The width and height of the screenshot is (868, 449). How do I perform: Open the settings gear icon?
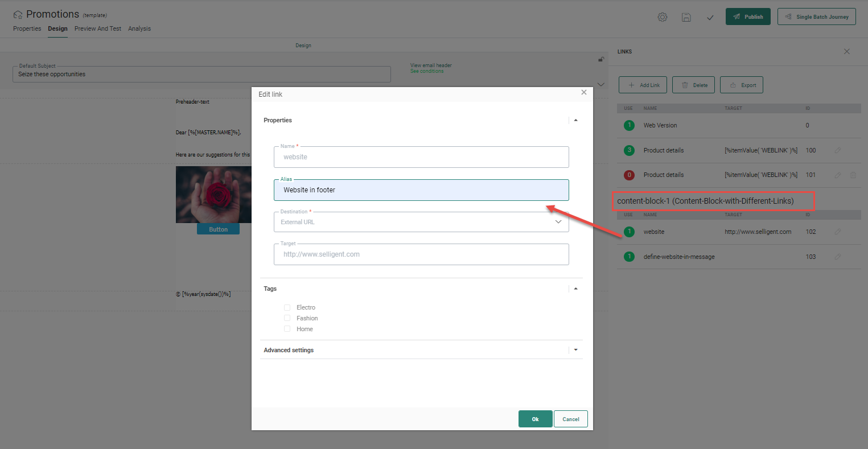tap(663, 17)
